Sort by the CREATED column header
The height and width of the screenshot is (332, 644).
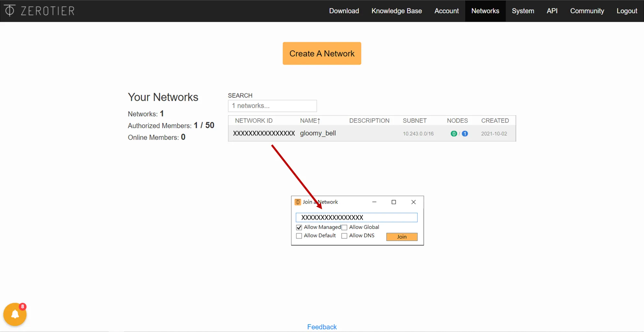coord(495,120)
